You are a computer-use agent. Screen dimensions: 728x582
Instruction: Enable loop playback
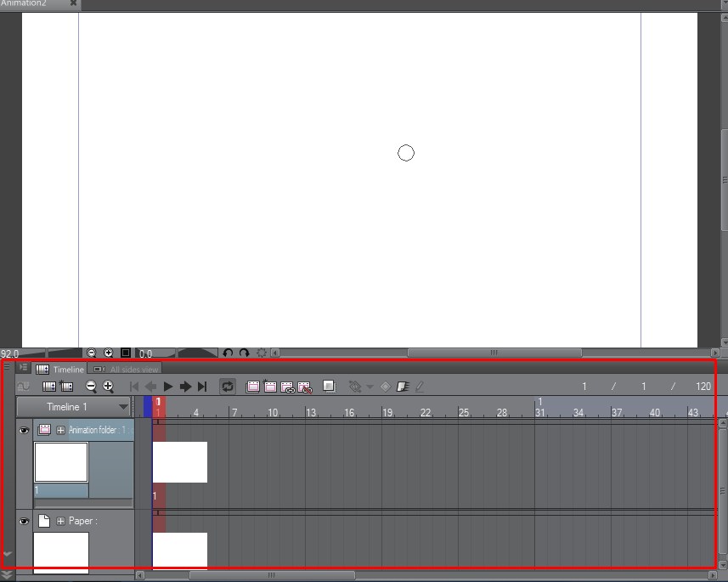(227, 387)
